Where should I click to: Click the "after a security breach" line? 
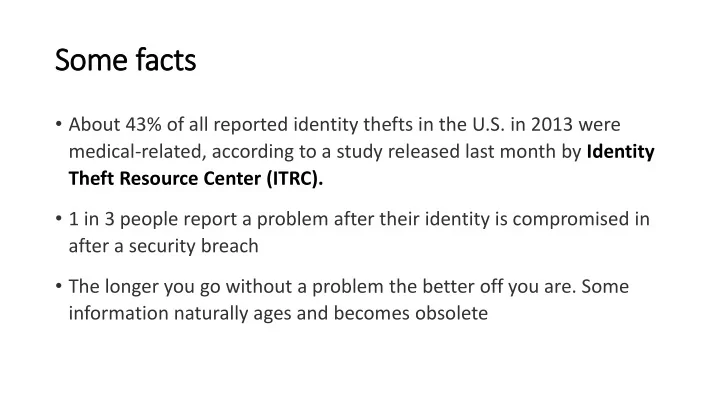coord(163,246)
